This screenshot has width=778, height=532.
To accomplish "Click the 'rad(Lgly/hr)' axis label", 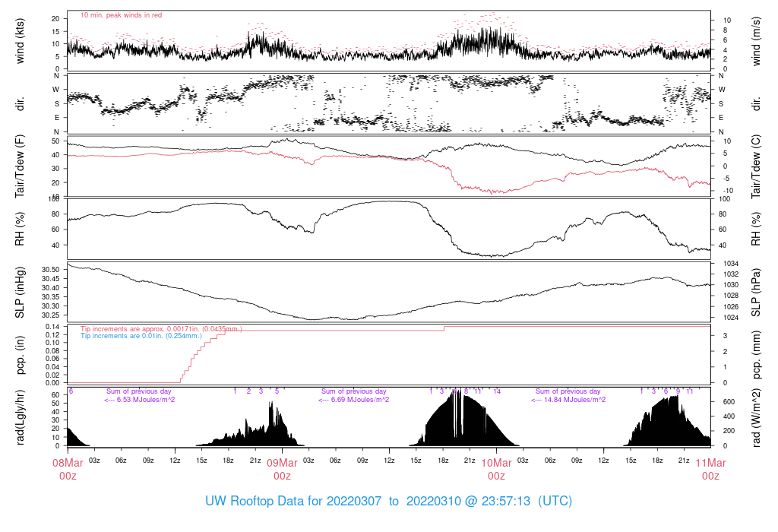I will [x=20, y=417].
